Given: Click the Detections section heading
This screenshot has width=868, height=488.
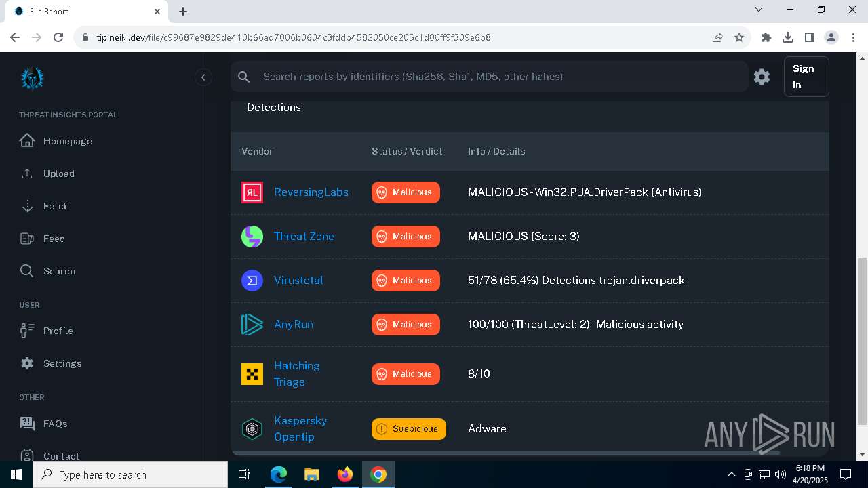Looking at the screenshot, I should [x=274, y=107].
